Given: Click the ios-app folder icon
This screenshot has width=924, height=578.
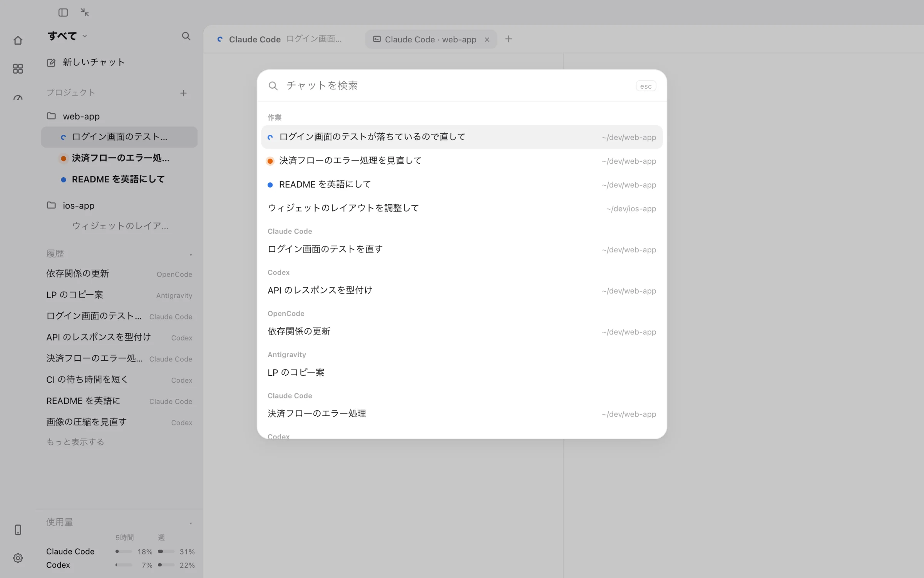Looking at the screenshot, I should pos(51,205).
